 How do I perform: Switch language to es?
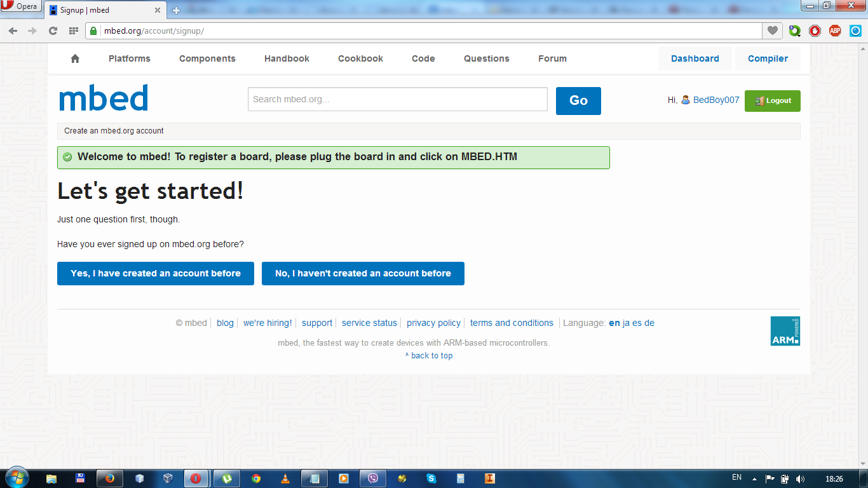(637, 323)
